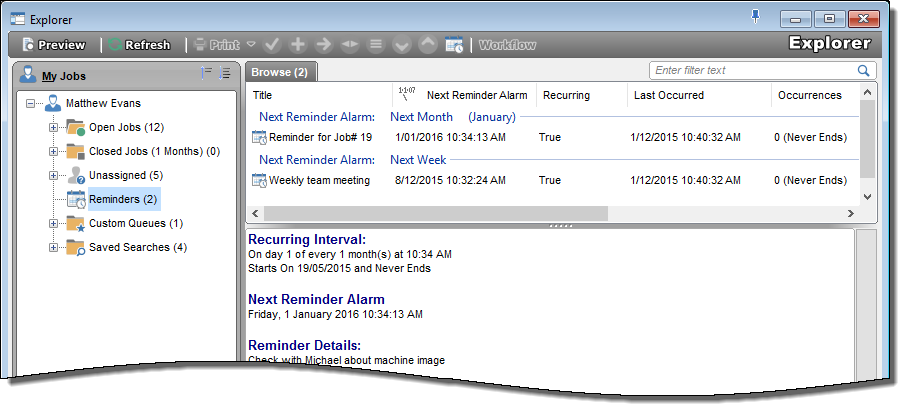Click the right arrow toolbar icon
Viewport: 905px width, 412px height.
click(x=324, y=45)
